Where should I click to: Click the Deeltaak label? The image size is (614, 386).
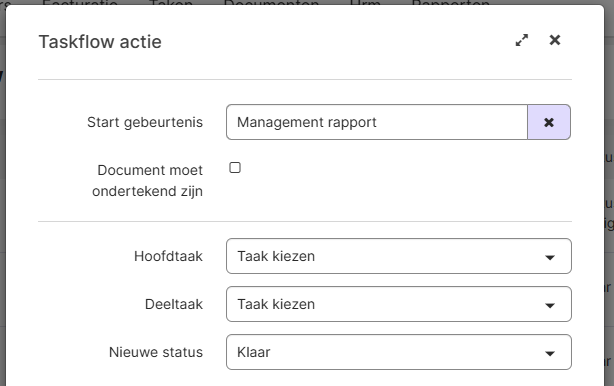pos(174,304)
